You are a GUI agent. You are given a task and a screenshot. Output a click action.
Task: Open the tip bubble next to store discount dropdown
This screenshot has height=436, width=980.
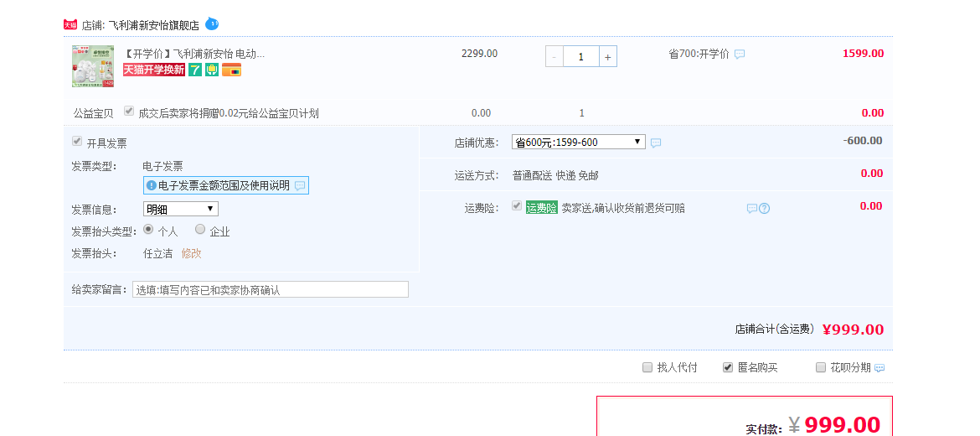click(x=656, y=143)
